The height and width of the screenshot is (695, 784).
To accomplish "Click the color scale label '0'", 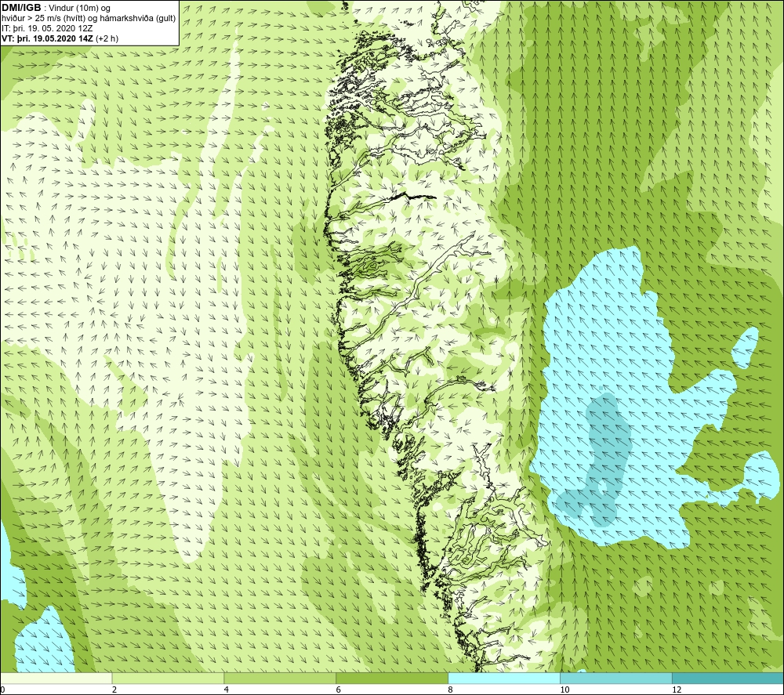I will click(x=3, y=690).
